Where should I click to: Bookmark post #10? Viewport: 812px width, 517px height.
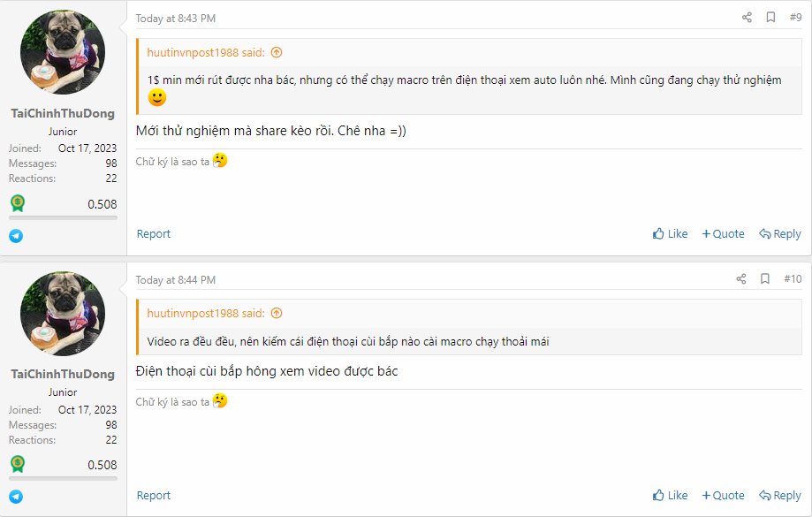pos(766,279)
